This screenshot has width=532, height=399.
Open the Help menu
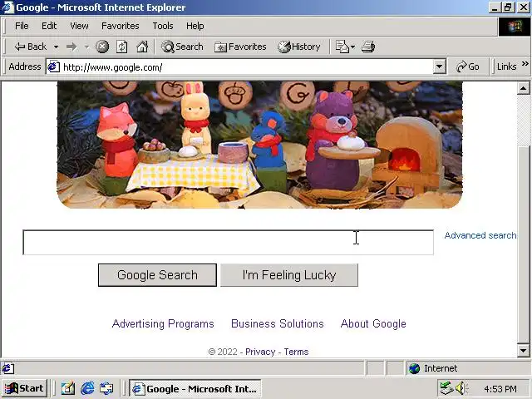click(x=195, y=26)
